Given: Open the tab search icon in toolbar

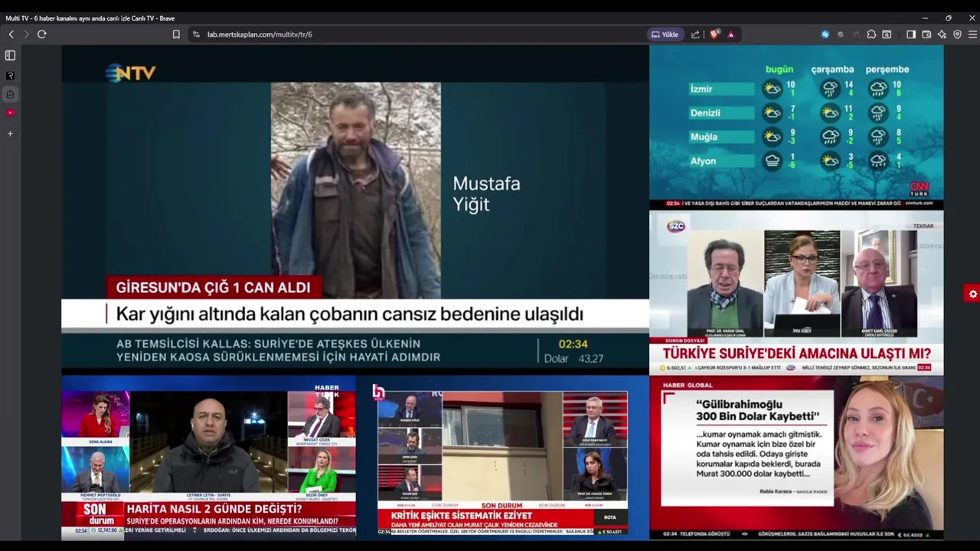Looking at the screenshot, I should click(x=887, y=34).
